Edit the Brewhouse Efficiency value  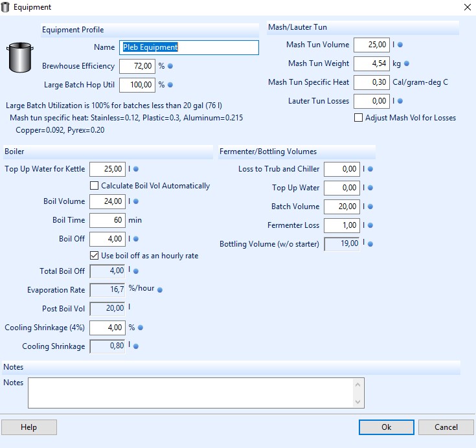[x=137, y=66]
